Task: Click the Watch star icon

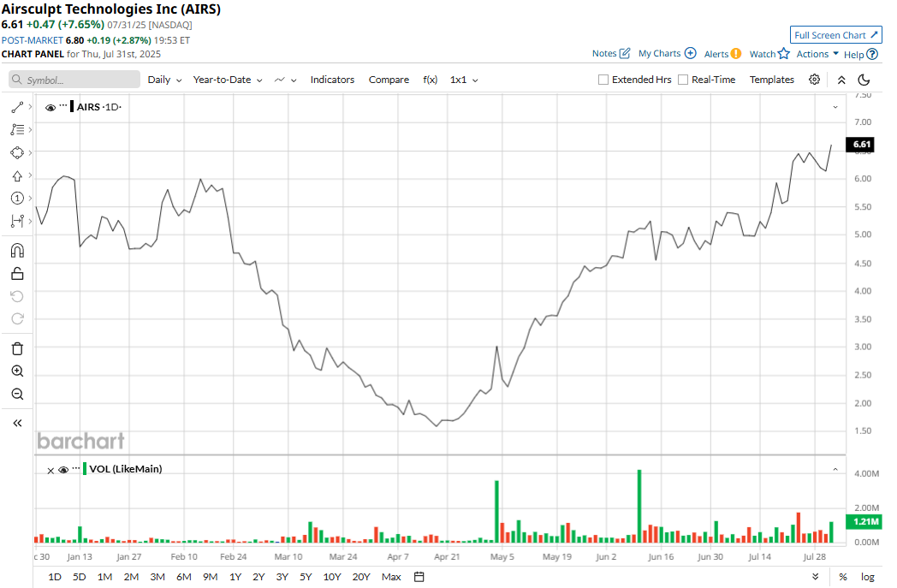Action: [x=784, y=53]
